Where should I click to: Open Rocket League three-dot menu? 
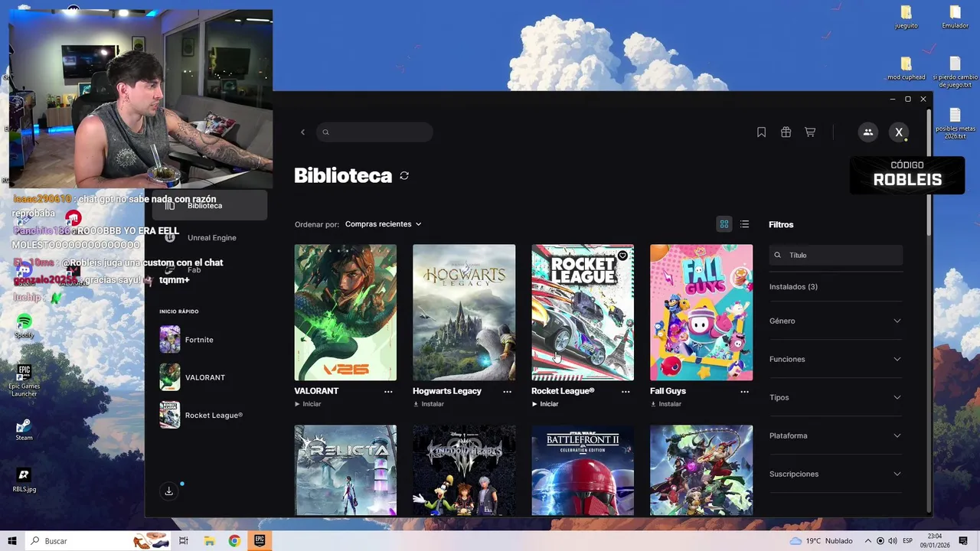pyautogui.click(x=626, y=392)
